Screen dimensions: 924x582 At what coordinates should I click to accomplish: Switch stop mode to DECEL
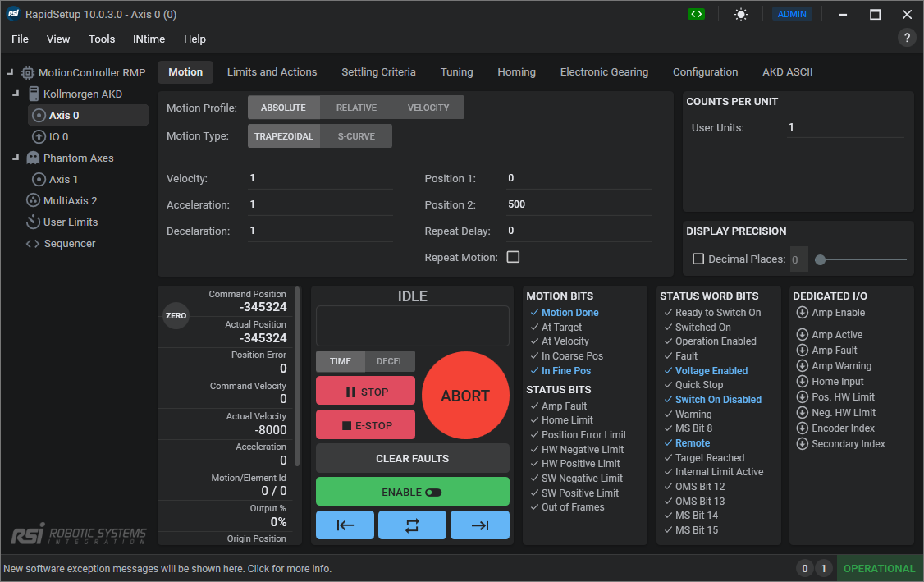(390, 361)
